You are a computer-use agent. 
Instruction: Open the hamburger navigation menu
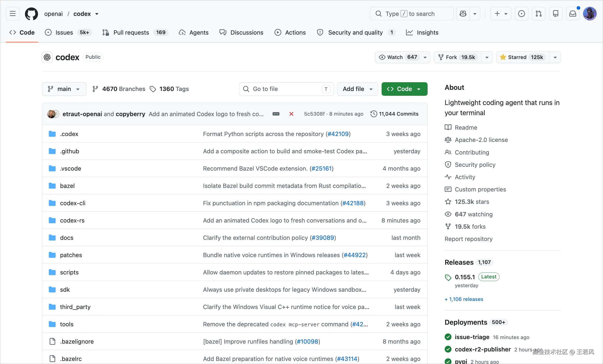(x=13, y=14)
